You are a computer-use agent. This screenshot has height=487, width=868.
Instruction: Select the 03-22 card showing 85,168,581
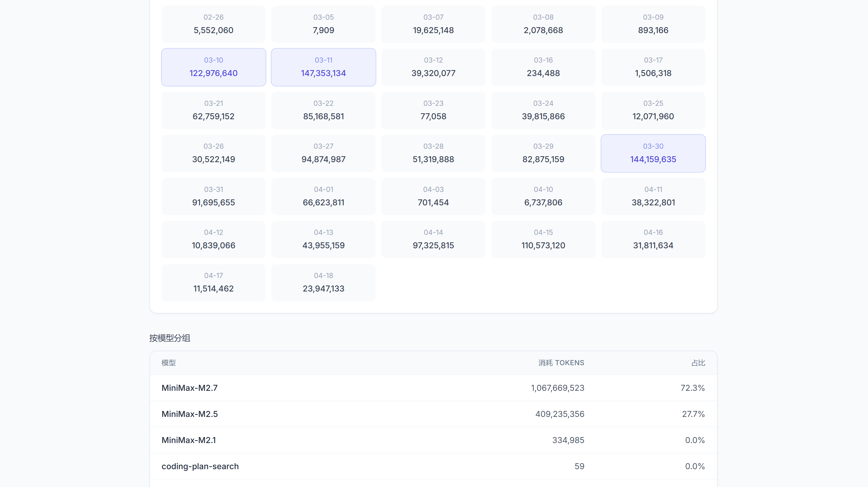323,110
